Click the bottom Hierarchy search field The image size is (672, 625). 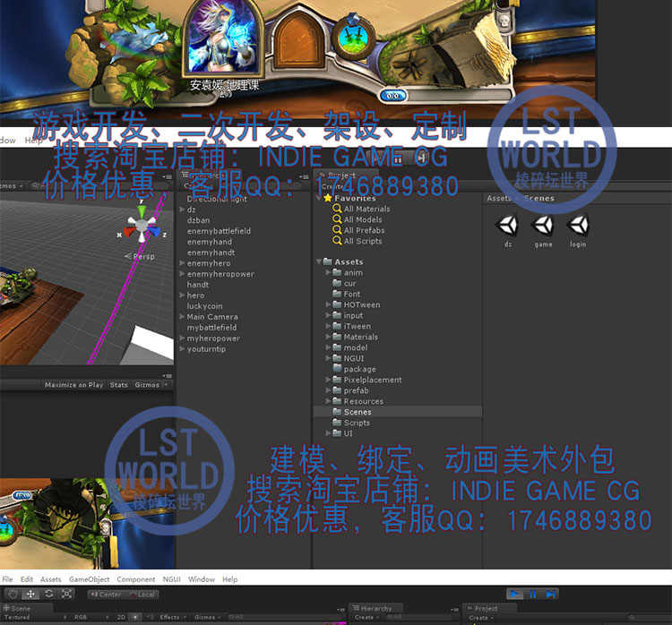[418, 617]
